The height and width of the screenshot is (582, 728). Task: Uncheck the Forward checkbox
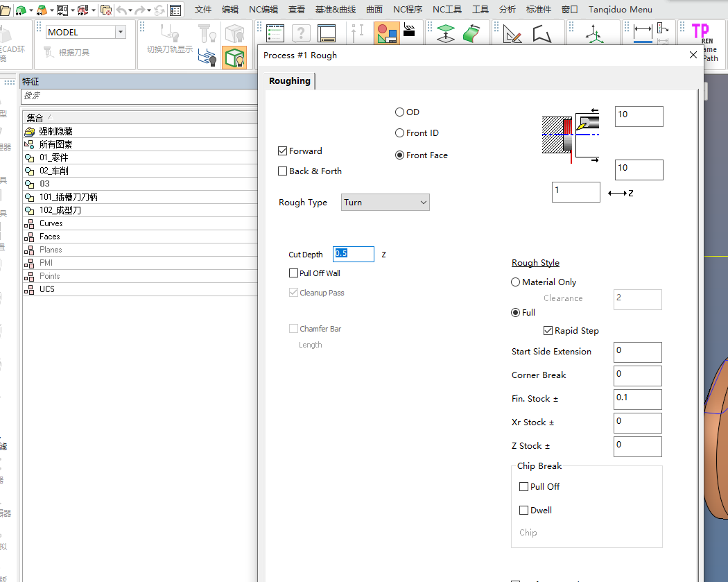pos(282,151)
